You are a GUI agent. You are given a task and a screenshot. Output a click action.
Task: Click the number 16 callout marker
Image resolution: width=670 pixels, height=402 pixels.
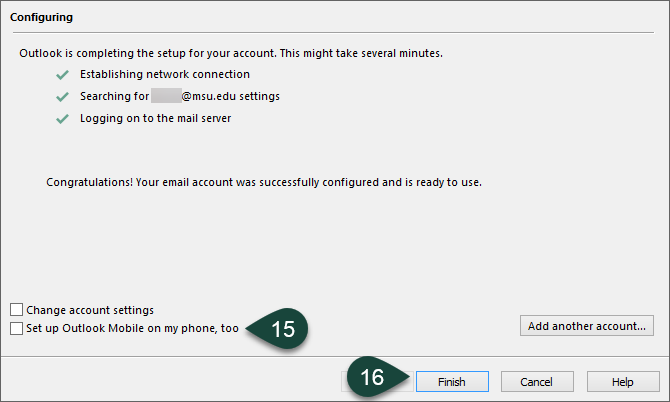coord(372,379)
